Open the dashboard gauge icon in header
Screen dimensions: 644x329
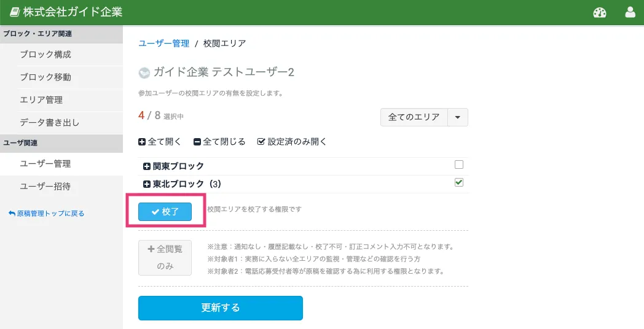click(x=600, y=12)
